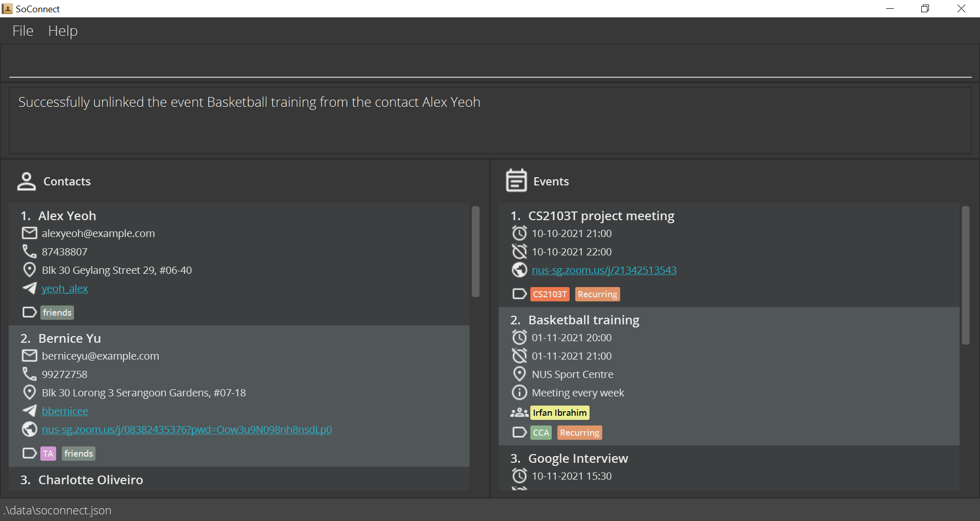The image size is (980, 521).
Task: Click the location pin beside Blk 30 Lorong 3
Action: pyautogui.click(x=30, y=392)
